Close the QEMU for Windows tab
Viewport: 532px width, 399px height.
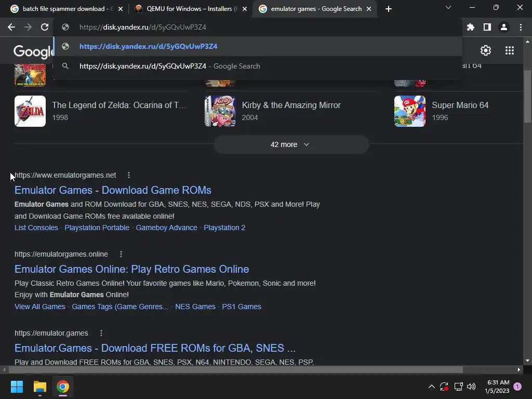pos(245,9)
